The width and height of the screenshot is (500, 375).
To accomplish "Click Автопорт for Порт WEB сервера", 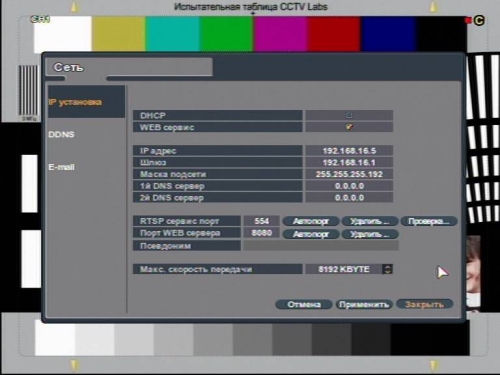I will click(311, 234).
